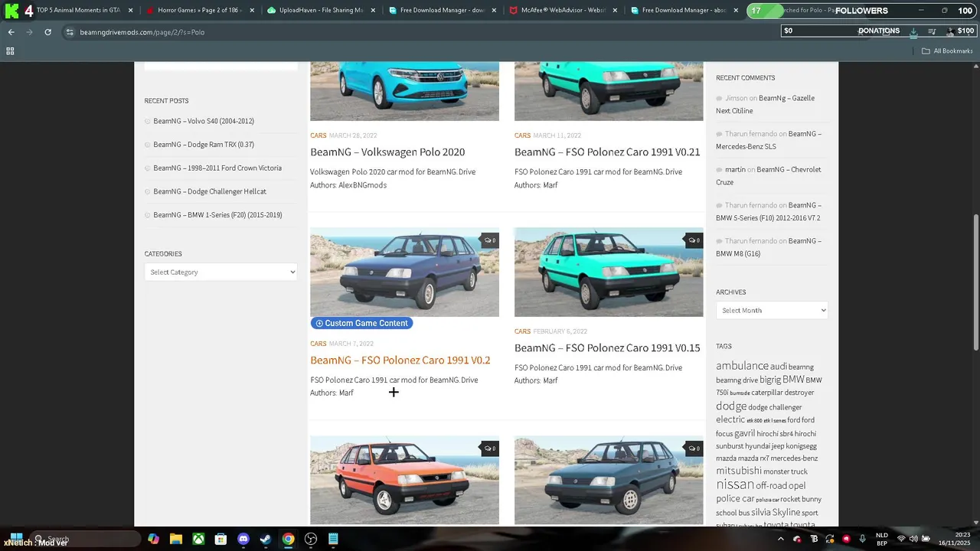Open FSO Polonez Caro 1991 V0.21 post
This screenshot has width=980, height=551.
(x=607, y=152)
